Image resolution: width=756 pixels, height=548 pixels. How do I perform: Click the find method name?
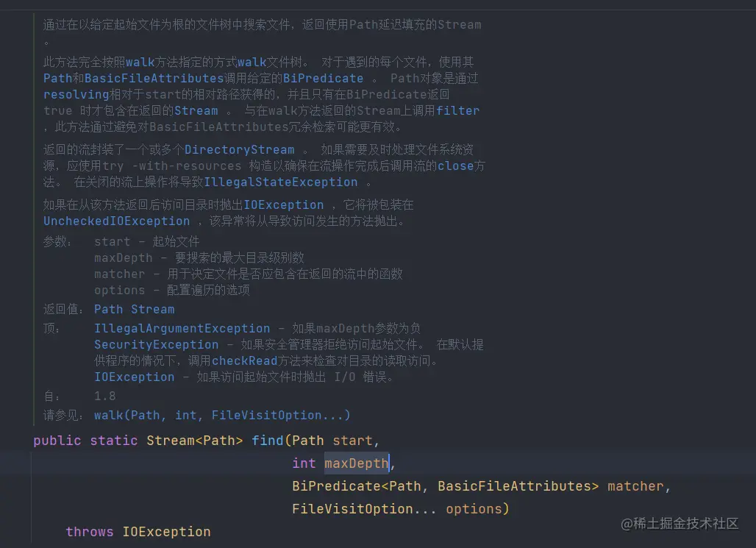268,441
